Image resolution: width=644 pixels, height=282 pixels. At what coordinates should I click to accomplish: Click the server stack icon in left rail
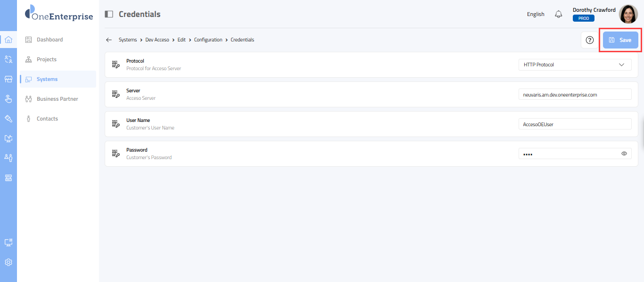8,177
